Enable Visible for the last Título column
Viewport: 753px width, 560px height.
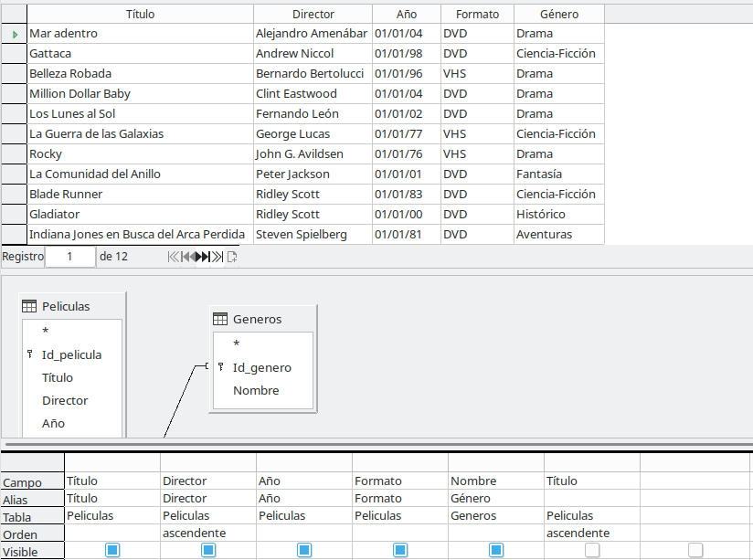[x=592, y=550]
